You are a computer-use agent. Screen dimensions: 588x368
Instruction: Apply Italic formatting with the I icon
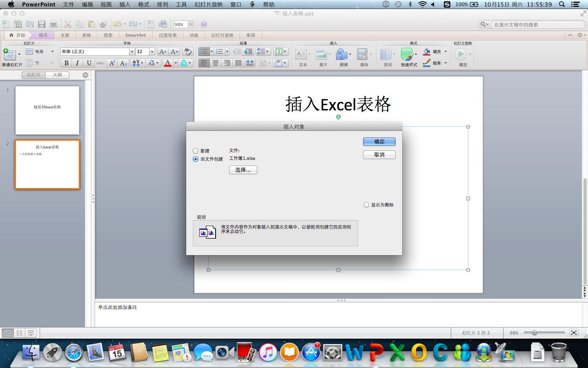tap(77, 63)
